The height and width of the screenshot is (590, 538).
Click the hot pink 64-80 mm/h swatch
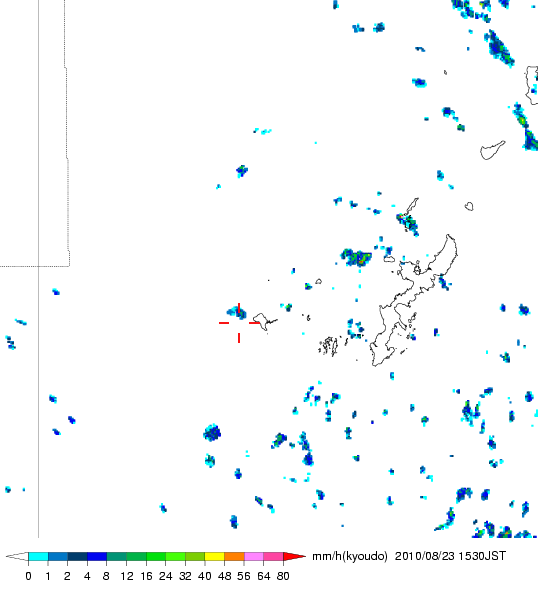pyautogui.click(x=273, y=557)
